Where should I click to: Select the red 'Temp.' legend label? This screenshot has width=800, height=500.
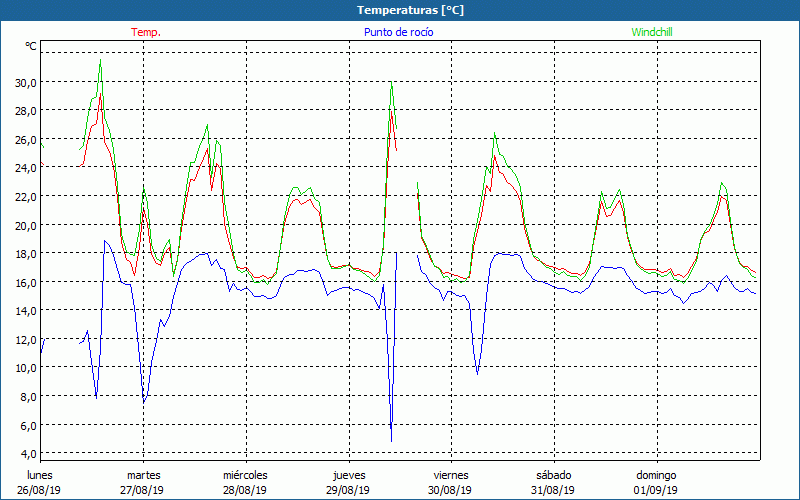pyautogui.click(x=146, y=32)
